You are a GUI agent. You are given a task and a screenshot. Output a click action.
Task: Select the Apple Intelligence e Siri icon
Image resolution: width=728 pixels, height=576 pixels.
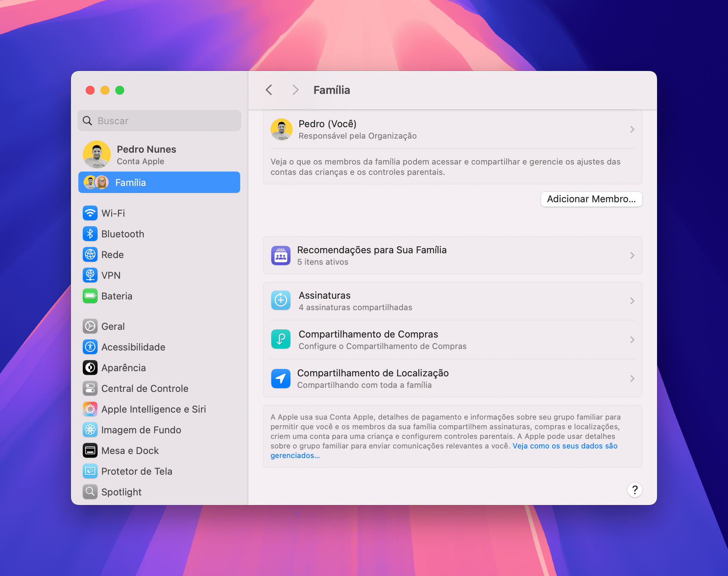pyautogui.click(x=90, y=409)
